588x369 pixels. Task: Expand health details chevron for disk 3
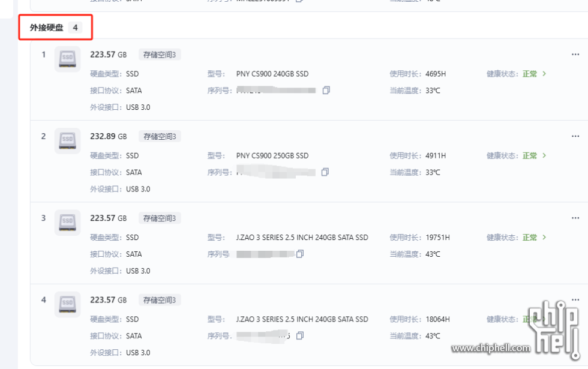tap(544, 238)
